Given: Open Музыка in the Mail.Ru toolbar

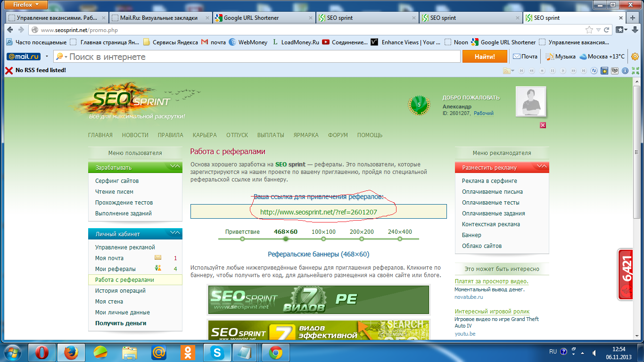Looking at the screenshot, I should 561,57.
